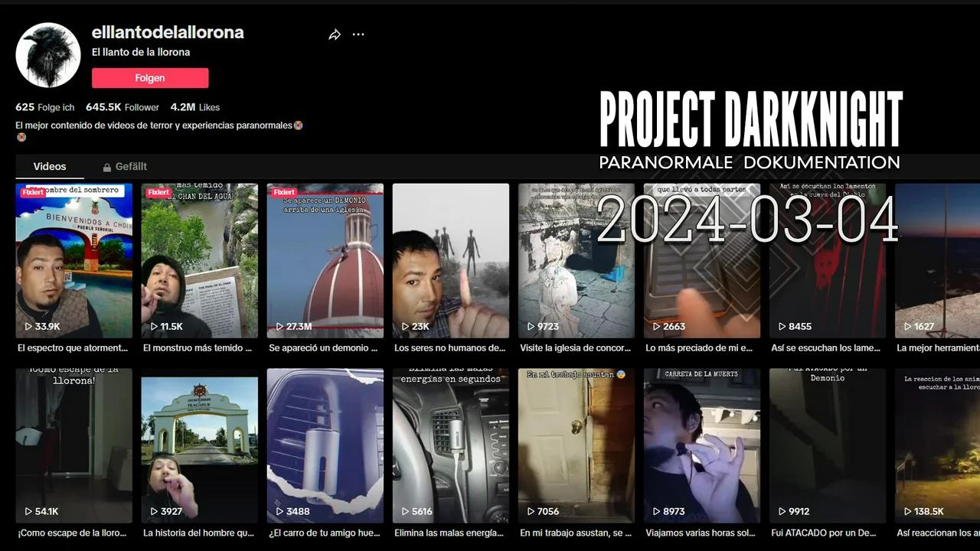Screen dimensions: 980x551
Task: Click the Fixiert badge on the first video
Action: tap(33, 192)
